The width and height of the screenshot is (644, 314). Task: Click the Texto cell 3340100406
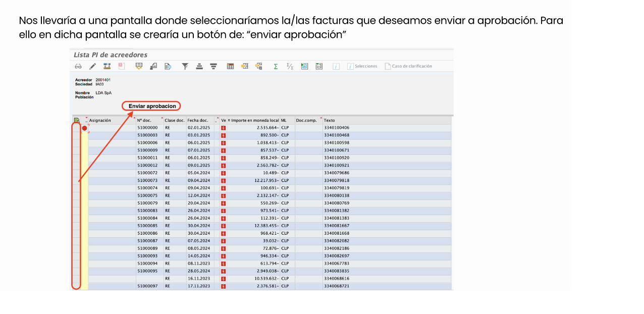pyautogui.click(x=337, y=128)
